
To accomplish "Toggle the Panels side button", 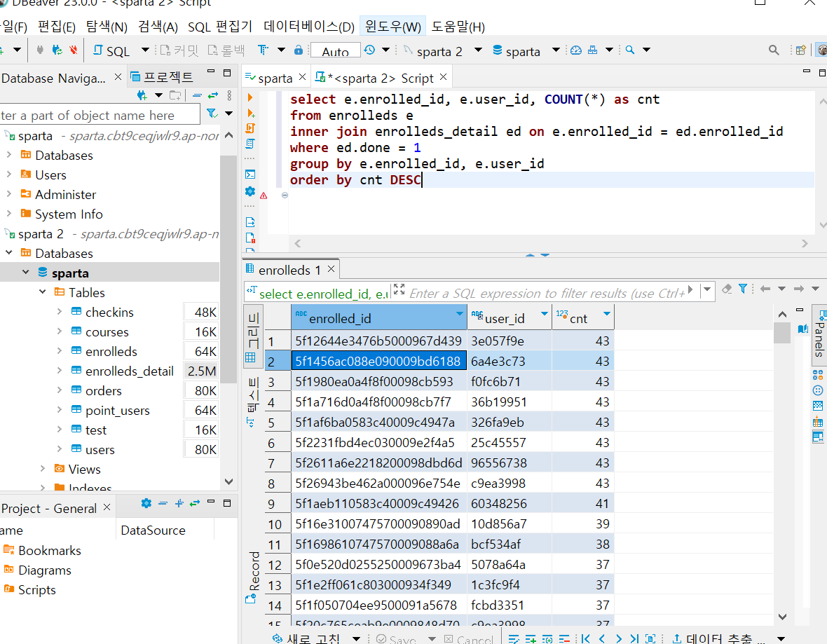I will (x=819, y=336).
